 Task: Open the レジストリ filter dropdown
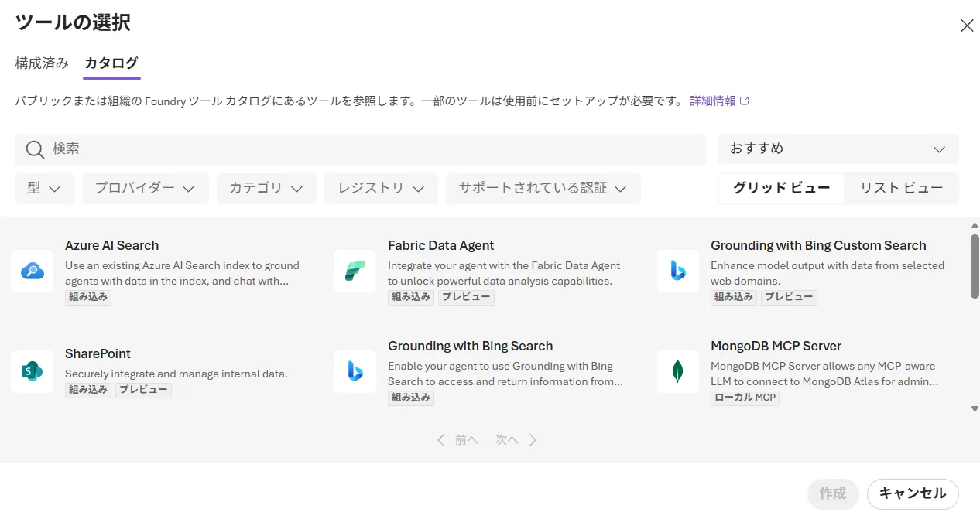[382, 188]
